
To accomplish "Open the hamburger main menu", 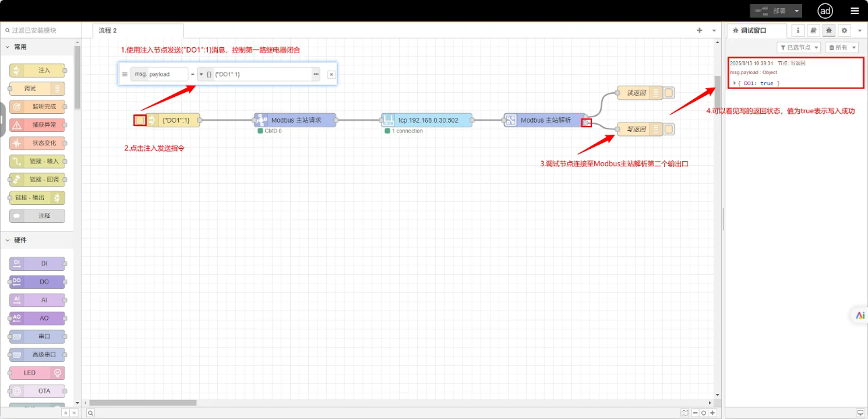I will (855, 11).
